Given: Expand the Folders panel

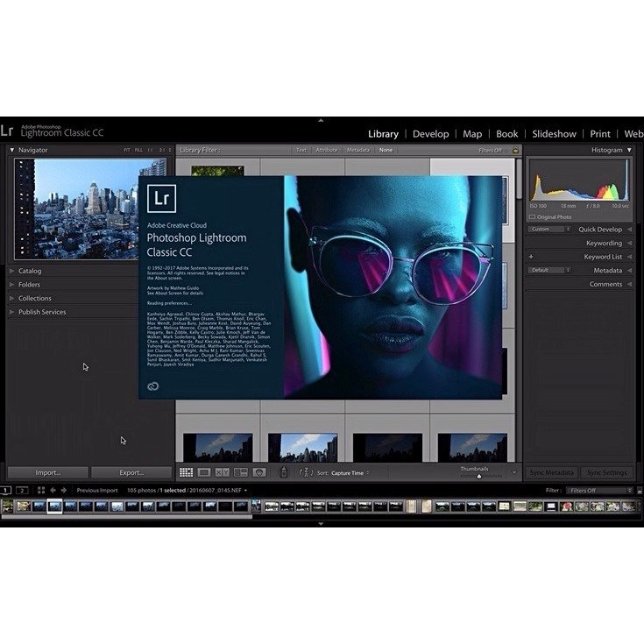Looking at the screenshot, I should pyautogui.click(x=12, y=285).
